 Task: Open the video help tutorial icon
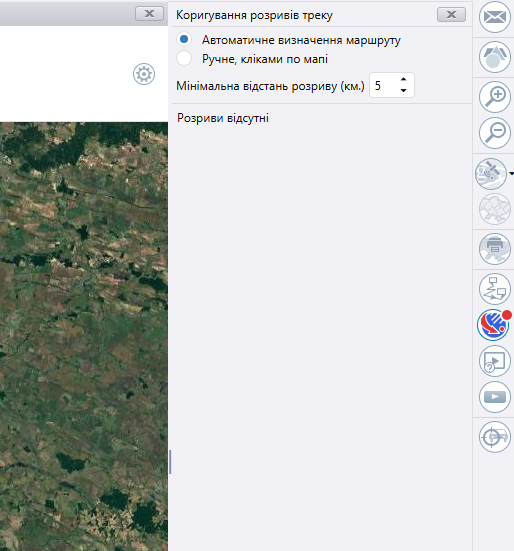(x=495, y=361)
